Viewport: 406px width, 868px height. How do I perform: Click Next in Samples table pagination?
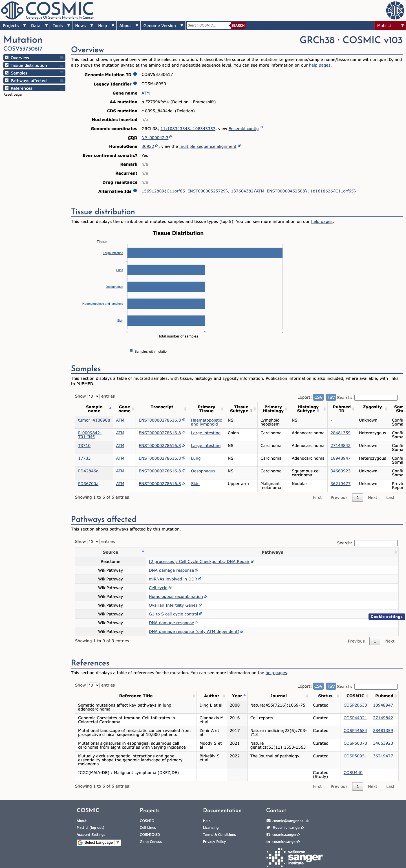(x=372, y=497)
